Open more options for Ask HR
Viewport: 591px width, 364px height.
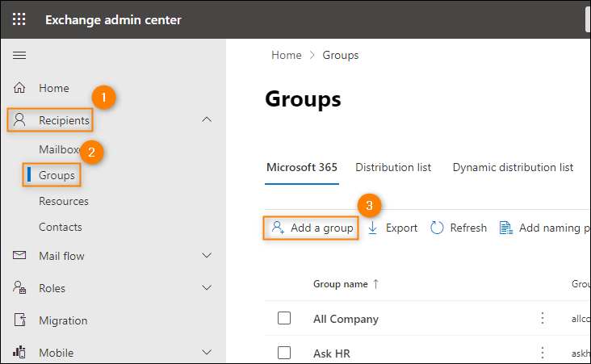point(543,353)
